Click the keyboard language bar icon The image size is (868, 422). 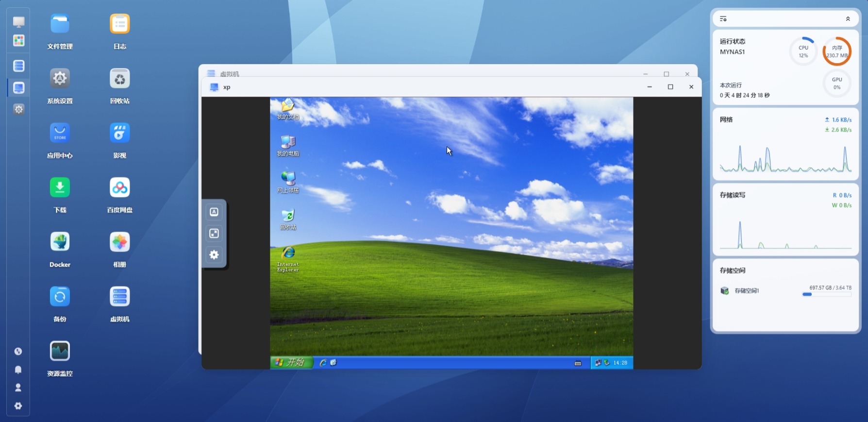tap(578, 363)
